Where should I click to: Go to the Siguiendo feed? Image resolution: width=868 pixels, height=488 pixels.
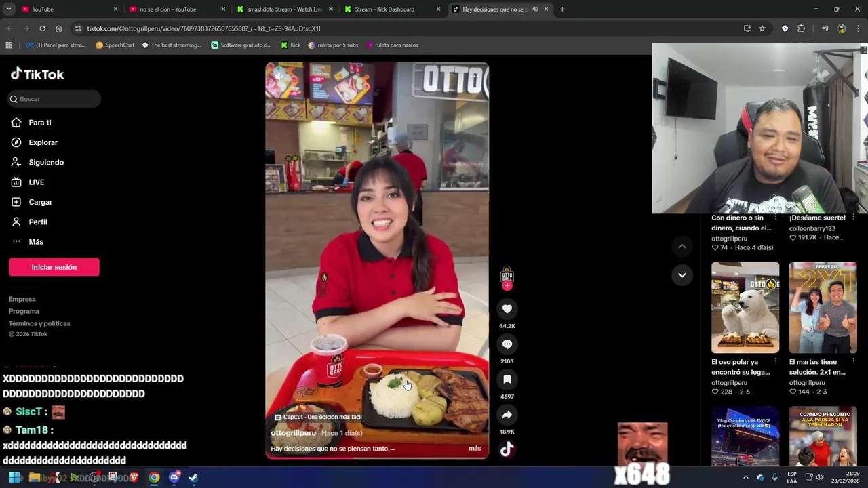(46, 162)
